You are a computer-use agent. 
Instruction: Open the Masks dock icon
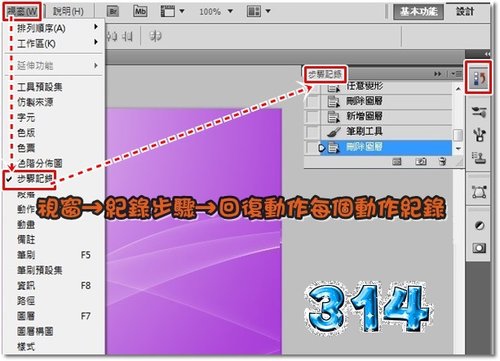(479, 248)
